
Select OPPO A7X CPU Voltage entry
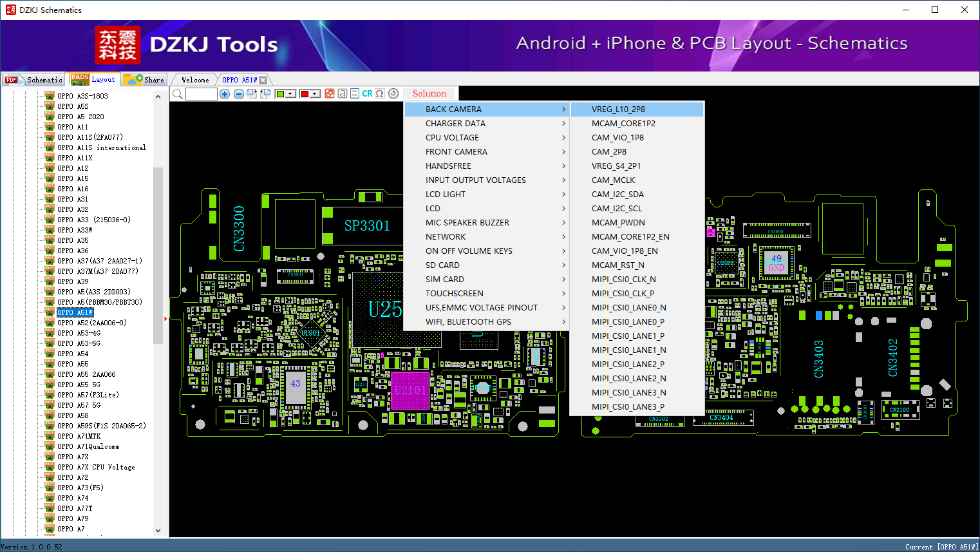pos(96,467)
